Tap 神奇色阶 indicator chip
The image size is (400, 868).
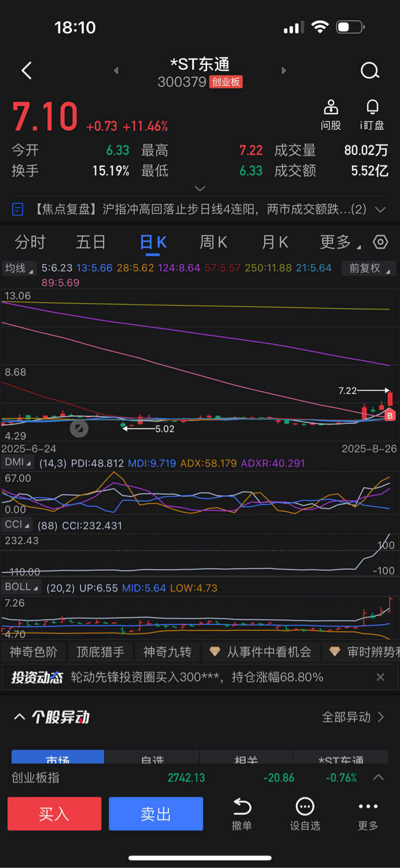point(33,652)
